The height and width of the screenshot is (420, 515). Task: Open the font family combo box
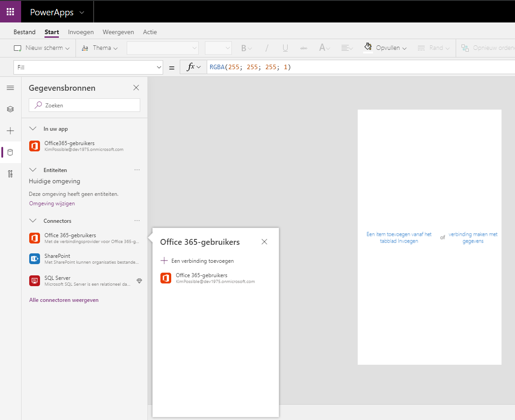163,48
